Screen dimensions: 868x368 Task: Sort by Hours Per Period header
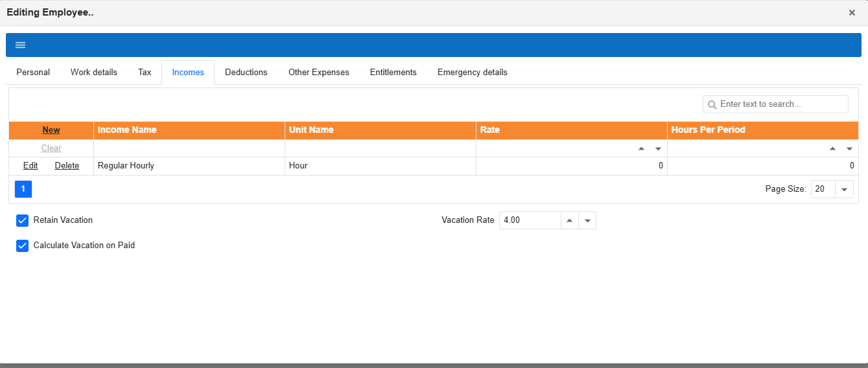[x=763, y=130]
